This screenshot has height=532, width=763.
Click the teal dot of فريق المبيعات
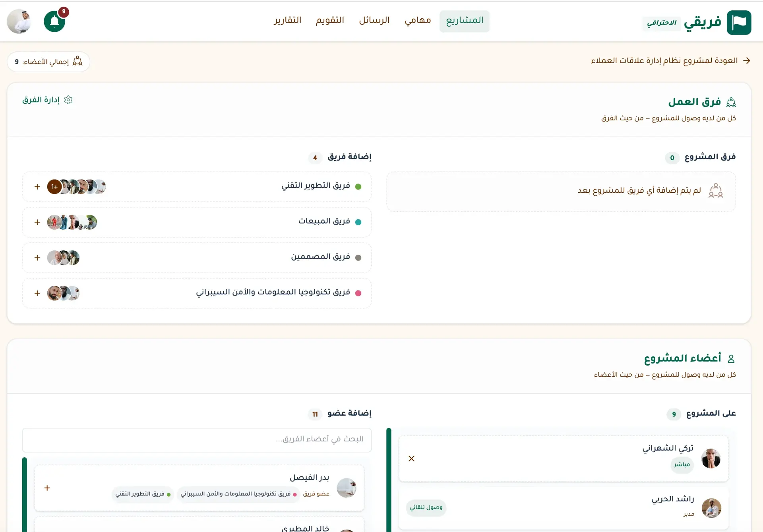[x=358, y=222]
